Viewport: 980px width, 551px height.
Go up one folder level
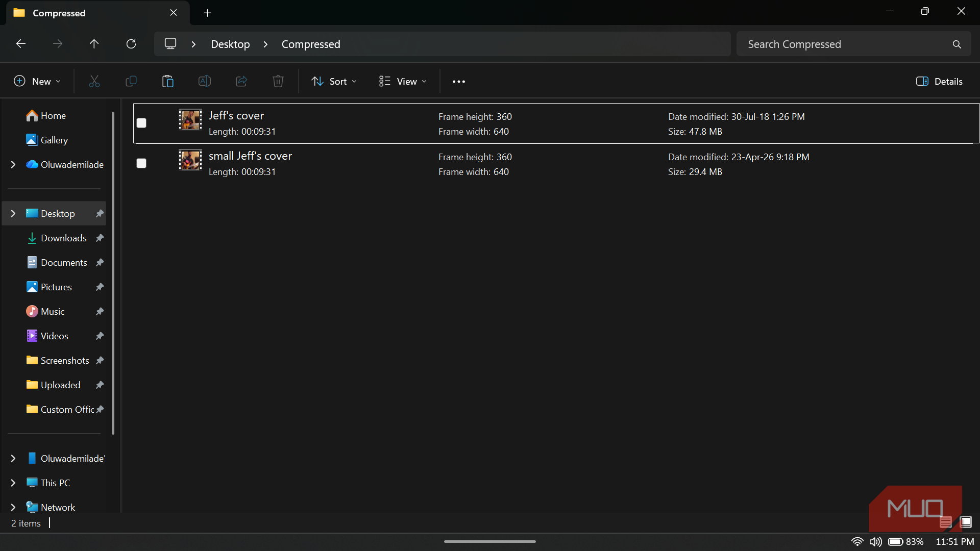94,44
